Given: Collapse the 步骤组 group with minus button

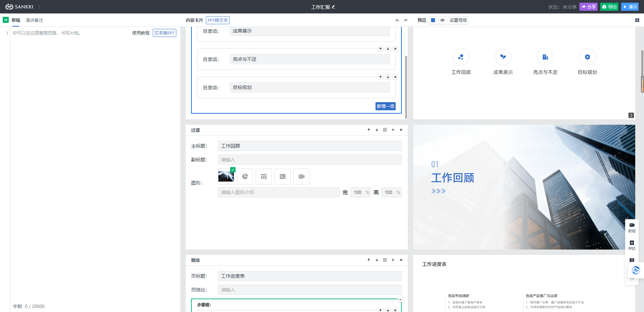Looking at the screenshot, I should coord(400,299).
